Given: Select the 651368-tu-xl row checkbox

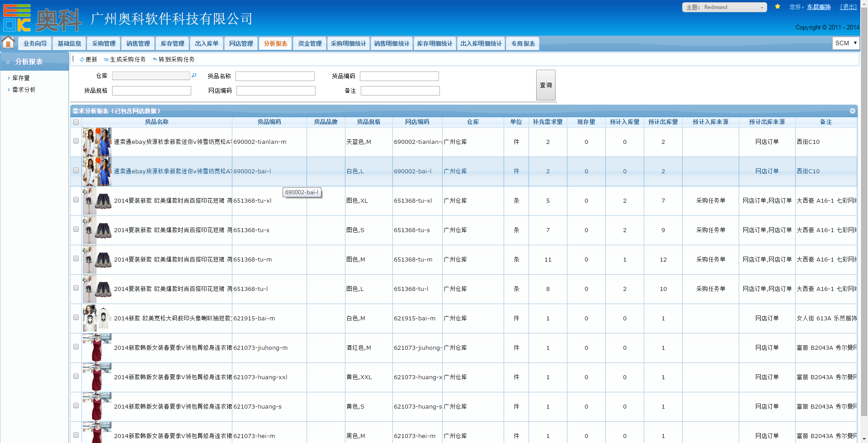Looking at the screenshot, I should tap(76, 200).
